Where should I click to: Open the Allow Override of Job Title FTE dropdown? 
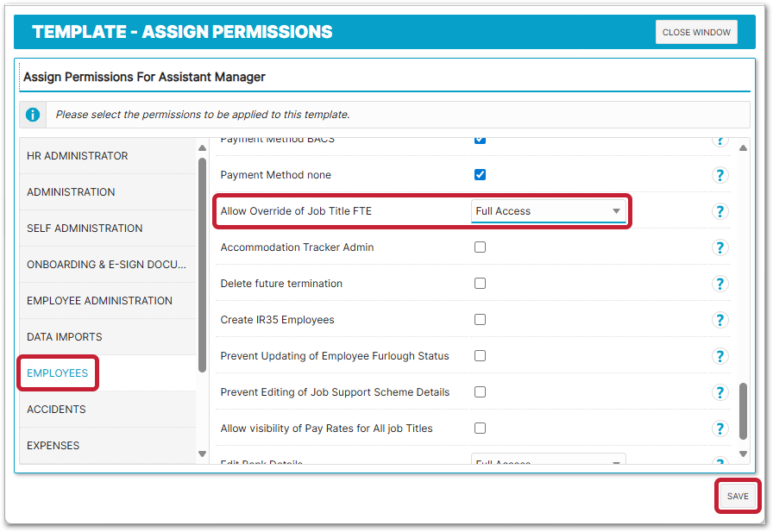(549, 211)
